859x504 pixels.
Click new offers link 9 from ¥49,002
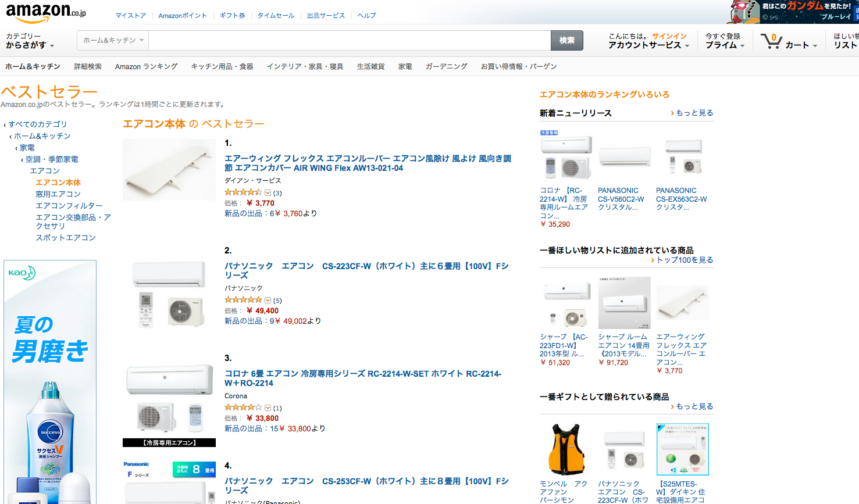(x=273, y=321)
